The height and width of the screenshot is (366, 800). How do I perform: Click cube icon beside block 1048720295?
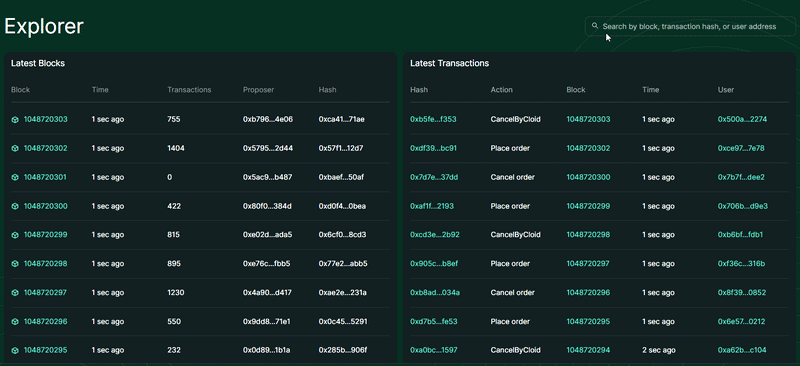[15, 351]
